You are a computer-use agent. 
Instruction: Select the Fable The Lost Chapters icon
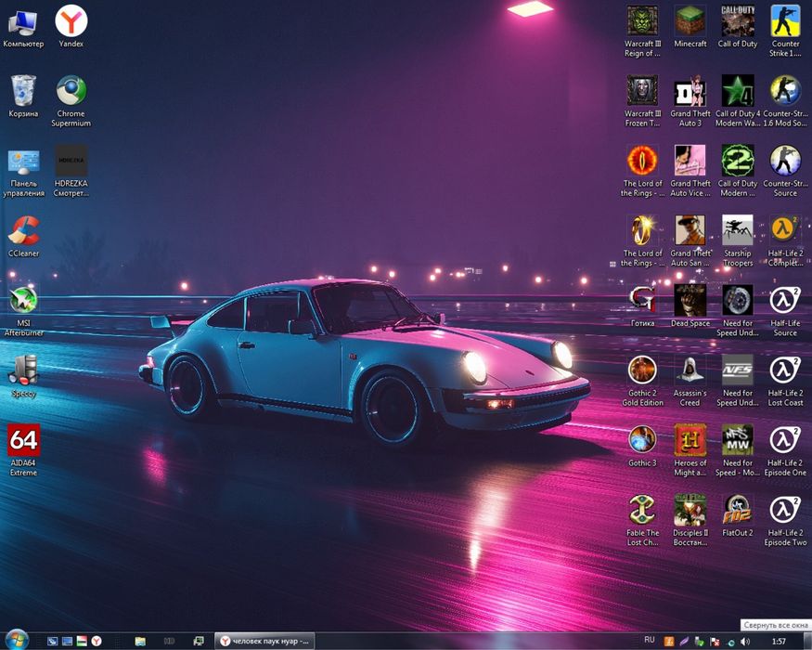[642, 521]
